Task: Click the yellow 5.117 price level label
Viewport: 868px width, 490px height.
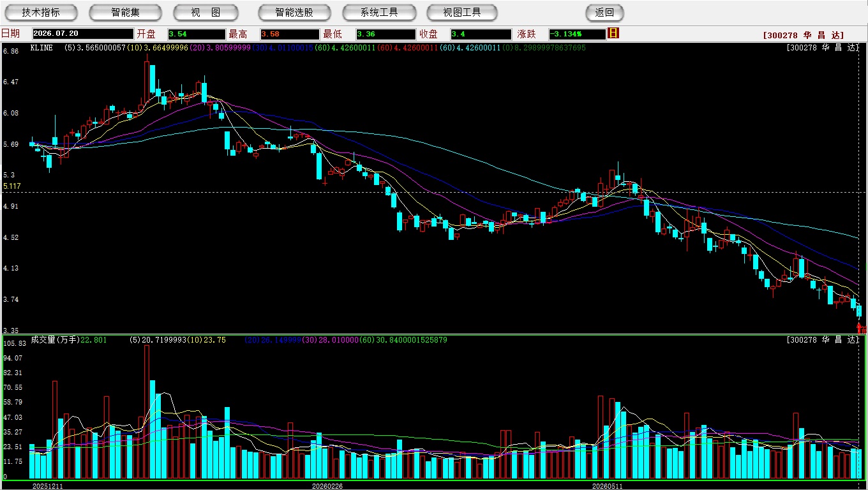Action: pyautogui.click(x=12, y=186)
